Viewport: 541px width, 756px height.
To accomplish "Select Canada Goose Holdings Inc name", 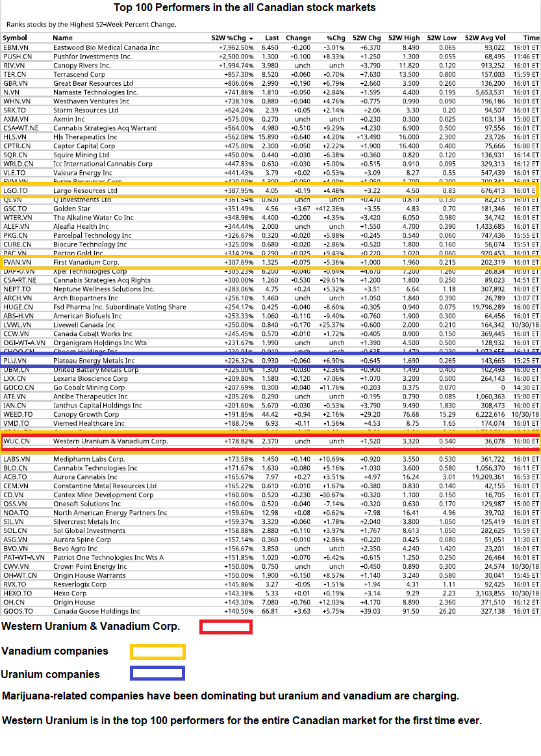I will pyautogui.click(x=96, y=611).
